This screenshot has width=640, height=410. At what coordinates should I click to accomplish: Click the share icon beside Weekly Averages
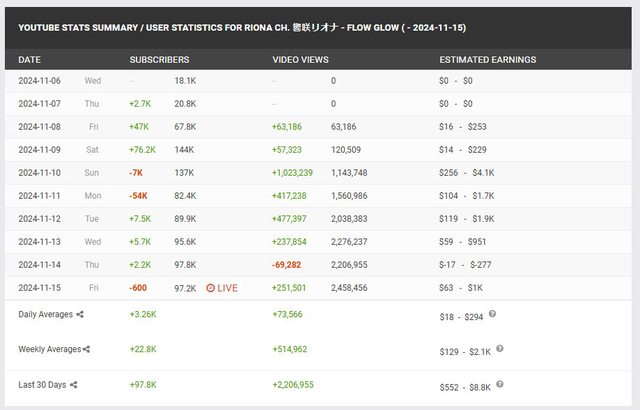(x=87, y=349)
